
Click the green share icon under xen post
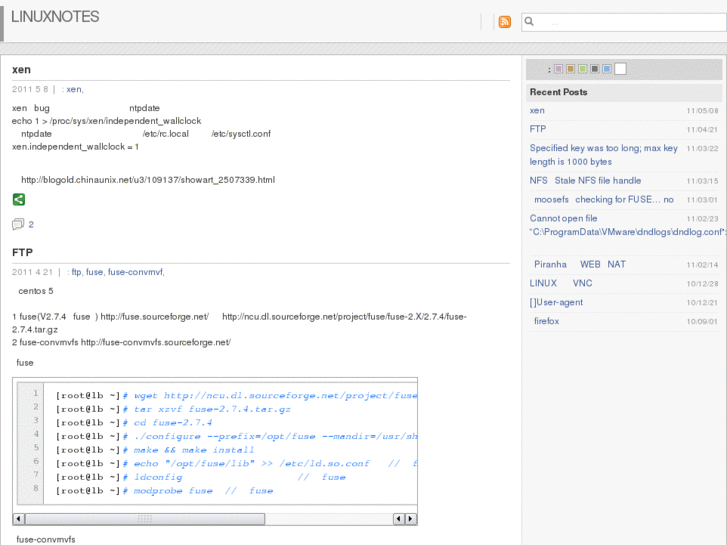(19, 199)
